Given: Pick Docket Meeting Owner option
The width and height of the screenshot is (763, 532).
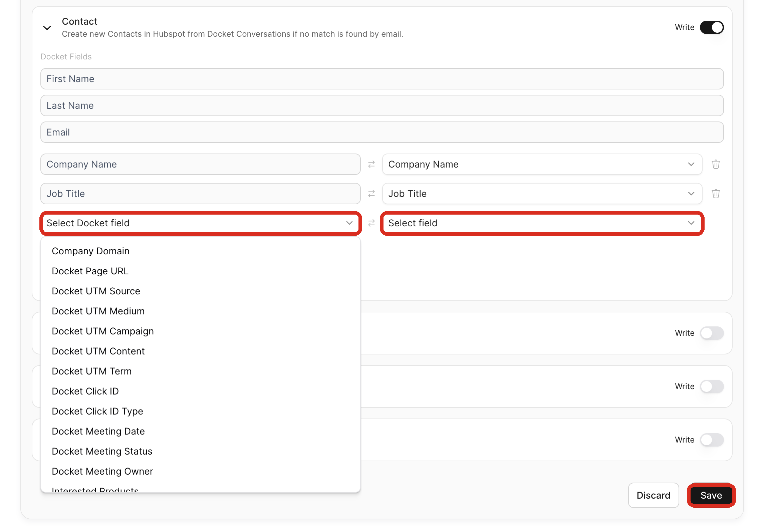Looking at the screenshot, I should (x=200, y=471).
